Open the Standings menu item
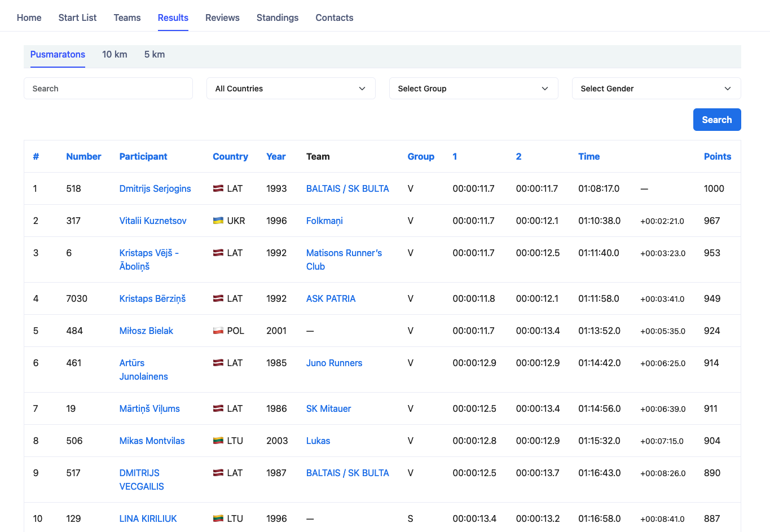The height and width of the screenshot is (532, 770). click(x=278, y=17)
